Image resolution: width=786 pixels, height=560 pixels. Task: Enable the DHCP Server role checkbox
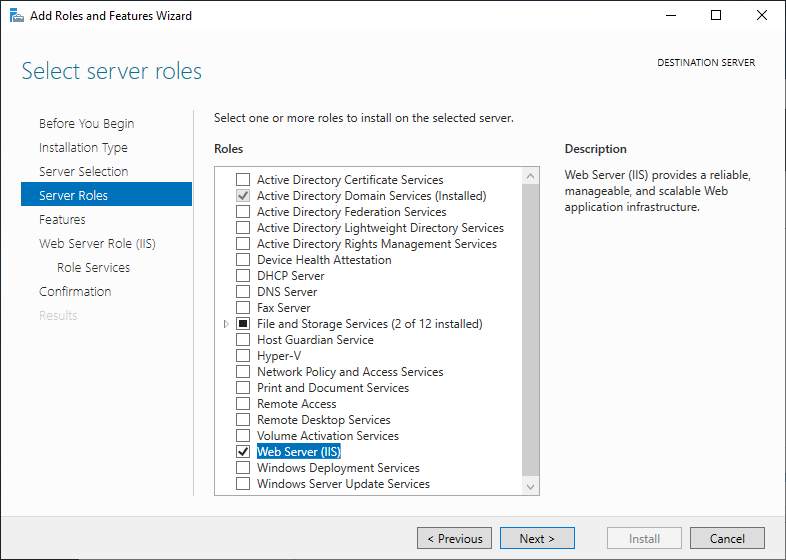click(242, 276)
